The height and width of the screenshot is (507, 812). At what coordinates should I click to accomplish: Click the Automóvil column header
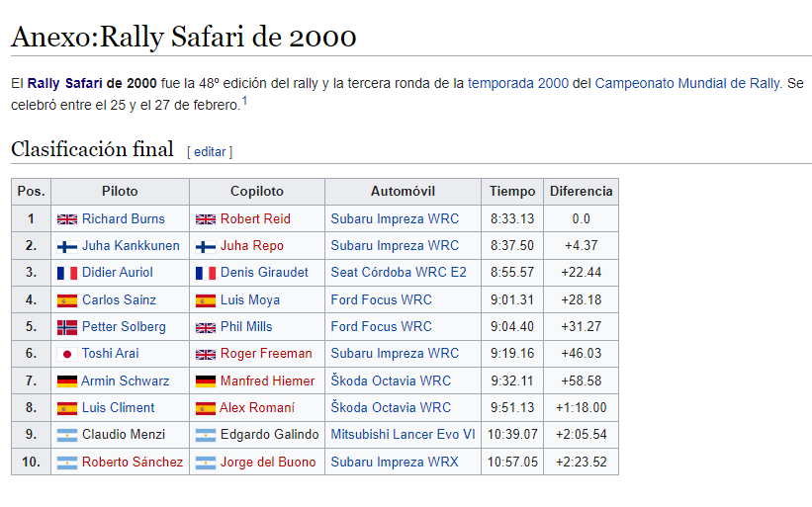[403, 192]
